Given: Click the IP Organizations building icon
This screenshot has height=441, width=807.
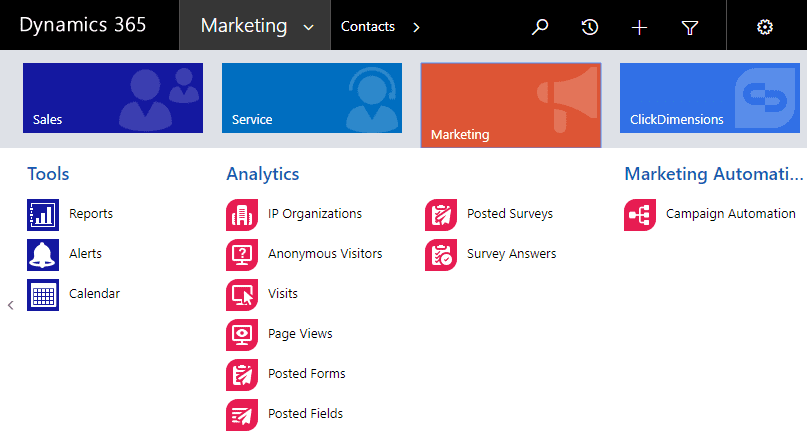Looking at the screenshot, I should click(x=242, y=215).
